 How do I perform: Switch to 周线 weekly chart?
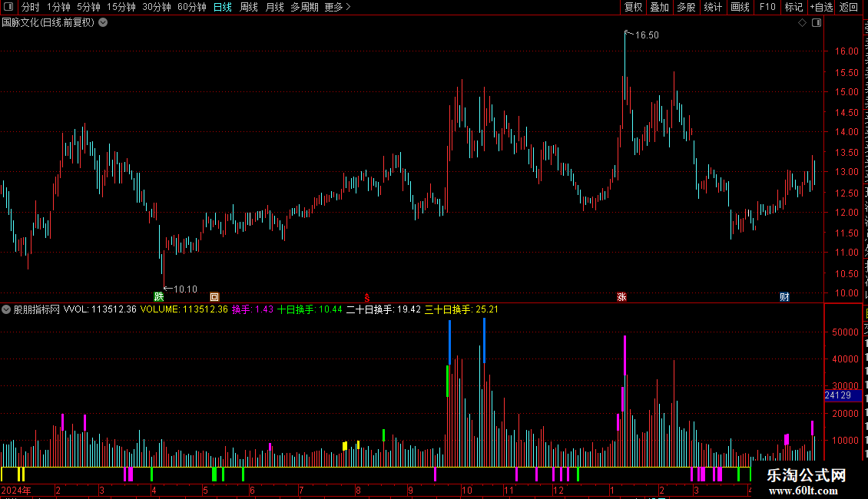pyautogui.click(x=249, y=7)
